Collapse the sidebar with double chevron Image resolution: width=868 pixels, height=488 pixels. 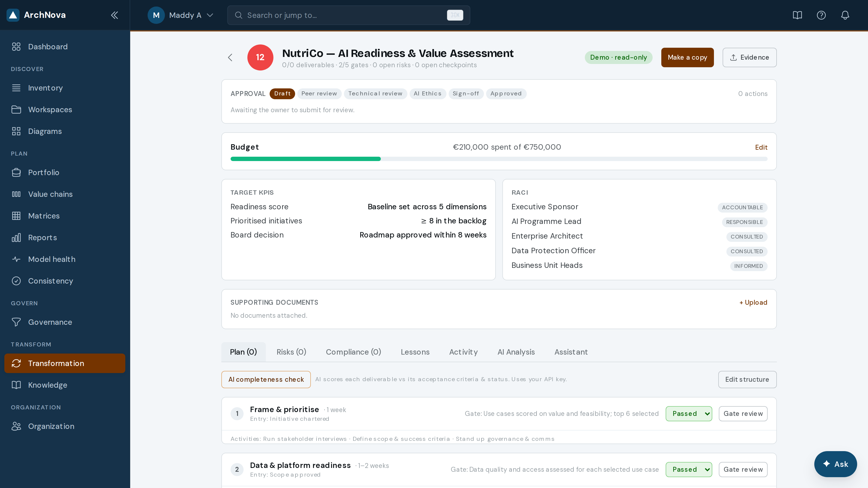[x=114, y=15]
